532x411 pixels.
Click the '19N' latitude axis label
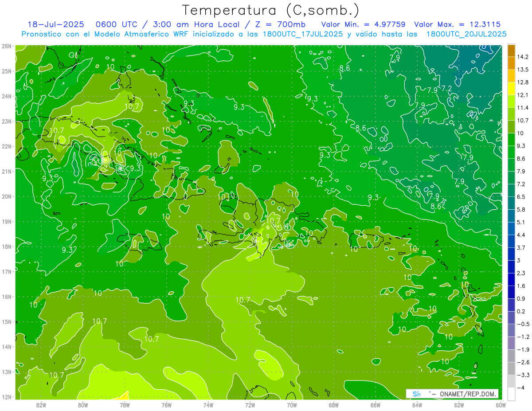[x=6, y=222]
